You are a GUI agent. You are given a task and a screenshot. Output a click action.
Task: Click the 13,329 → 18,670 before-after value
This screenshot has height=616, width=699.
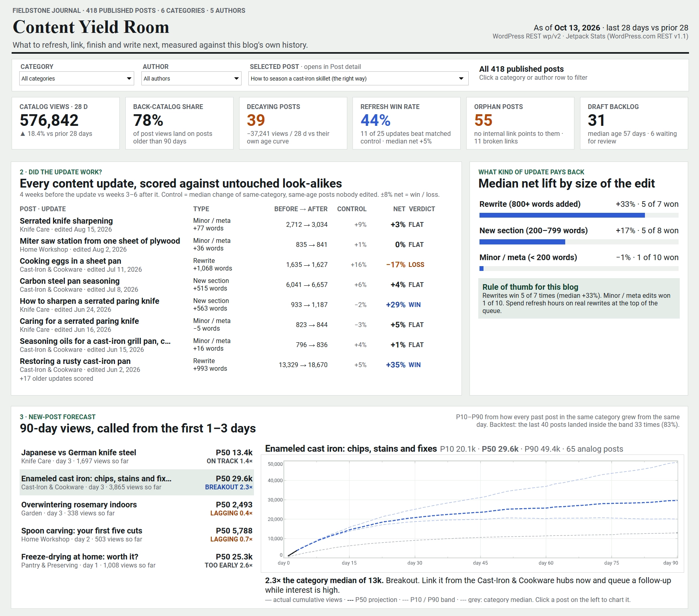(303, 365)
